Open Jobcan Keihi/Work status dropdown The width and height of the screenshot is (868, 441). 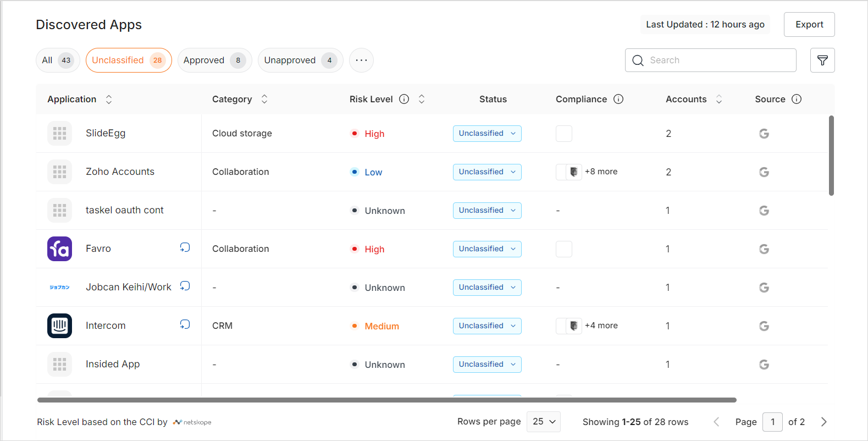(x=487, y=288)
